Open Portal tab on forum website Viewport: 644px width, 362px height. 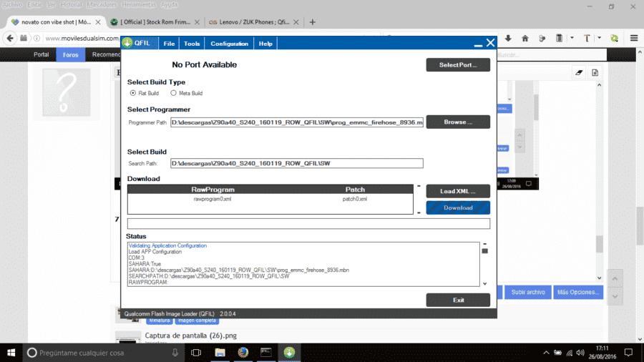pos(41,54)
